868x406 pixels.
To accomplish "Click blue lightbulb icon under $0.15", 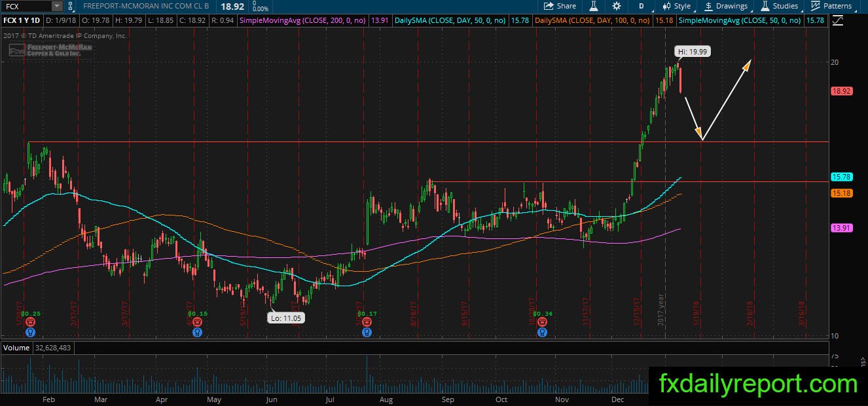I will (x=197, y=332).
